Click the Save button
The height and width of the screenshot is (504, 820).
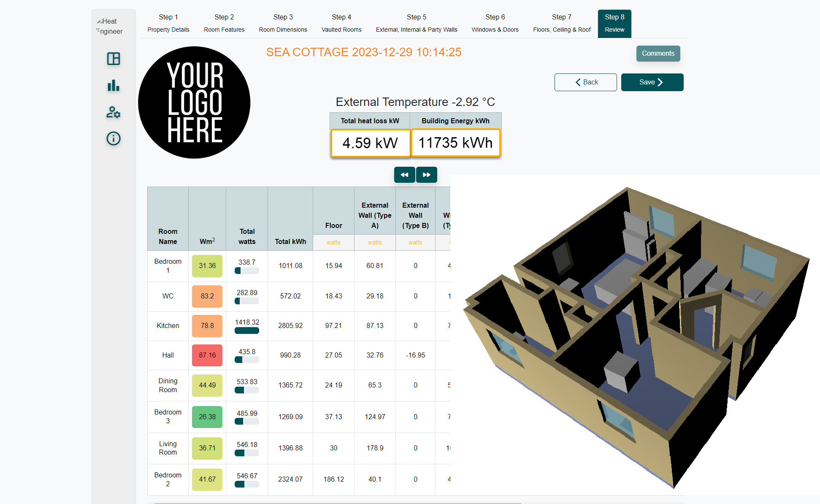point(651,82)
